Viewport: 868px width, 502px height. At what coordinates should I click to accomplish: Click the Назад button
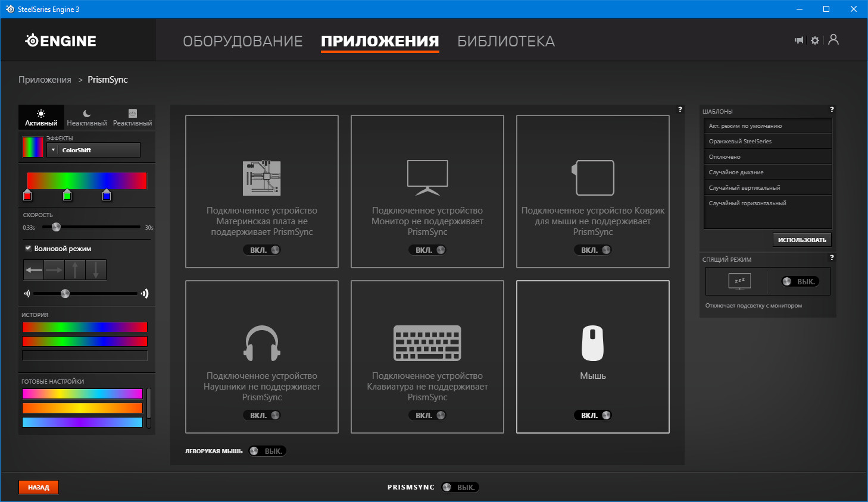point(39,487)
